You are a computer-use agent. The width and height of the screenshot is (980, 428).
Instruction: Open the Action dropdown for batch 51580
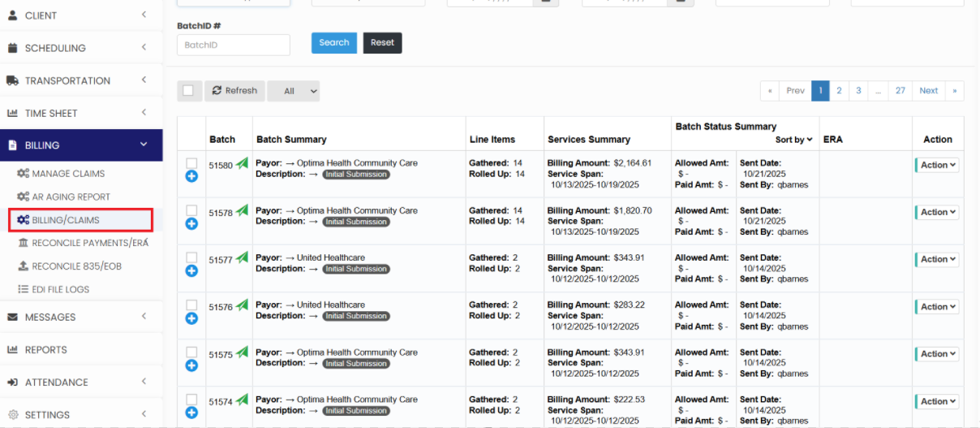point(937,165)
